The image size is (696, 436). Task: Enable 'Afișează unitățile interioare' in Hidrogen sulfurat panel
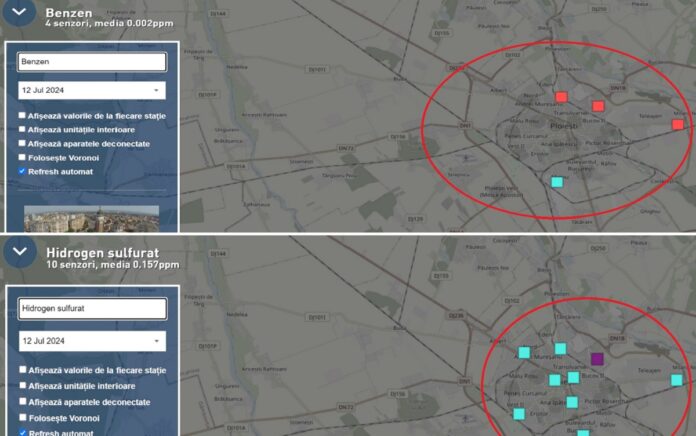[23, 385]
